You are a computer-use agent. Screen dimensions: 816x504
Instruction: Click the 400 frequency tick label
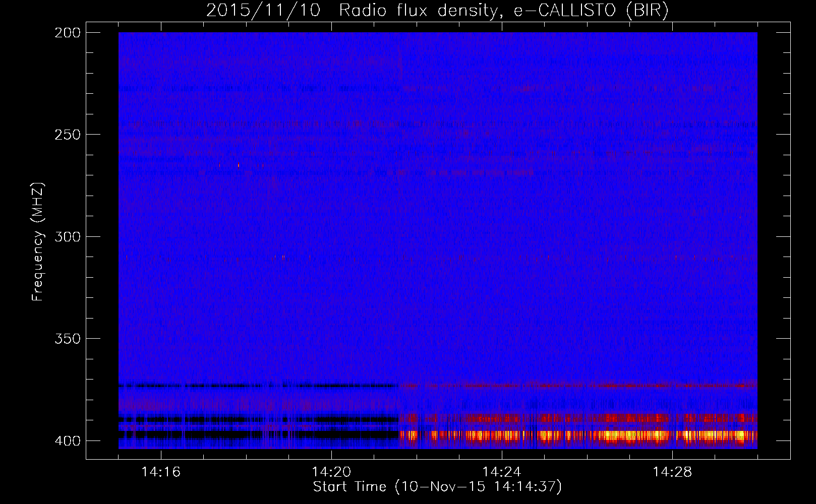[x=68, y=440]
